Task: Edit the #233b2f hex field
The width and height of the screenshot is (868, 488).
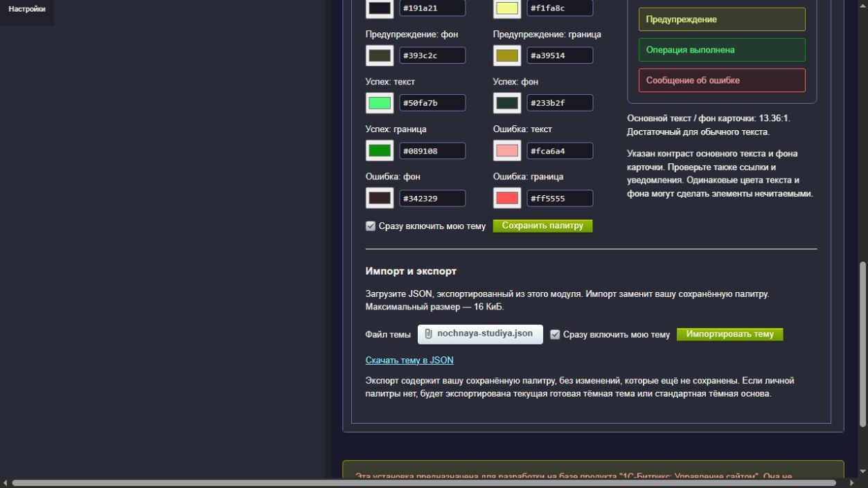Action: [560, 103]
